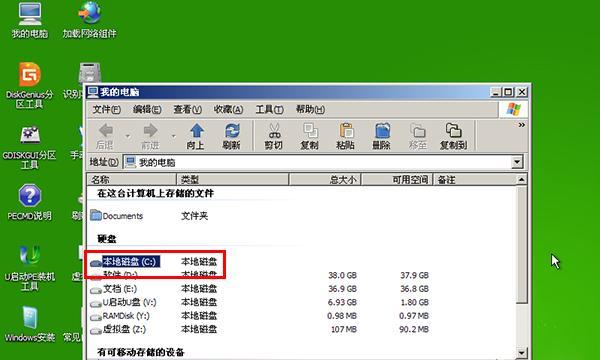
Task: Click the scrollbar down arrow
Action: pos(521,352)
